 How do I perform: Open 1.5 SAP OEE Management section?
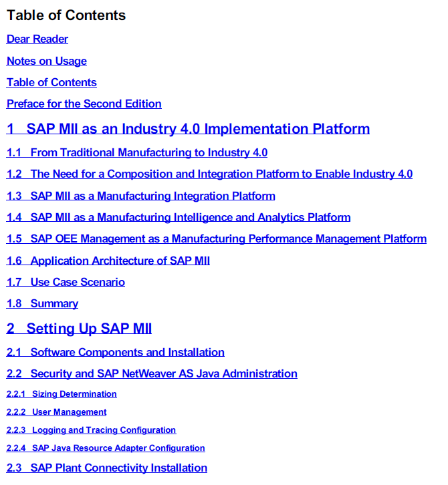click(217, 238)
